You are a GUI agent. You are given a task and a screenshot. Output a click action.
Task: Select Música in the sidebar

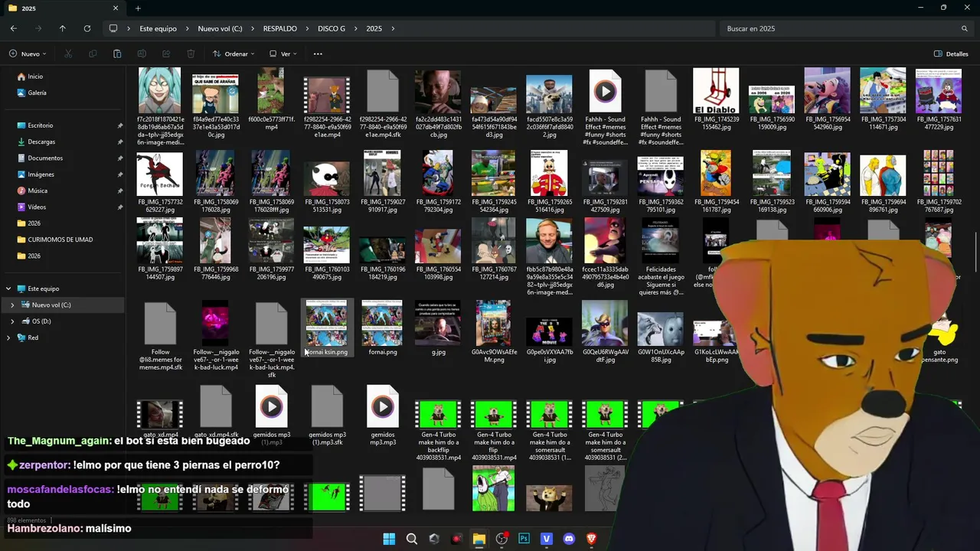[38, 191]
